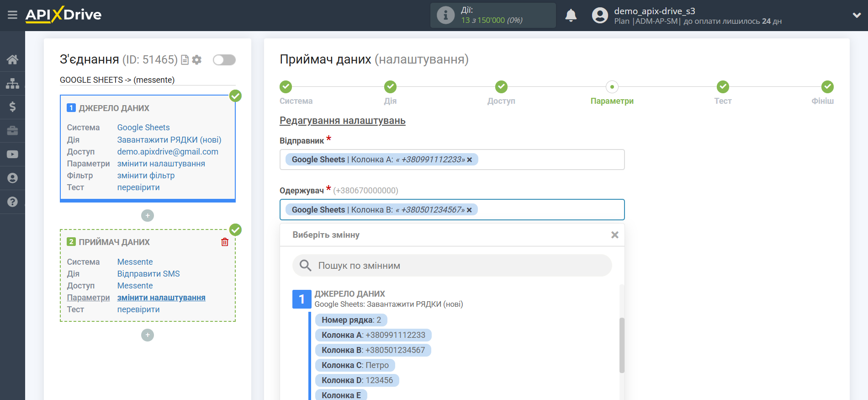Select variable Колонка E
The height and width of the screenshot is (400, 868).
pos(341,395)
